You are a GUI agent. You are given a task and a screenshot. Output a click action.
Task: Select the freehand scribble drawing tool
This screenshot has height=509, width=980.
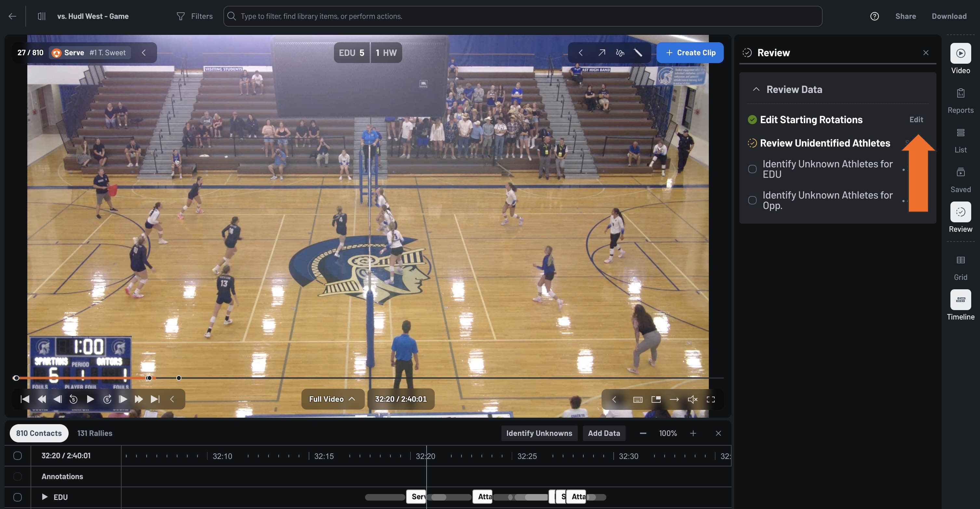pos(620,53)
